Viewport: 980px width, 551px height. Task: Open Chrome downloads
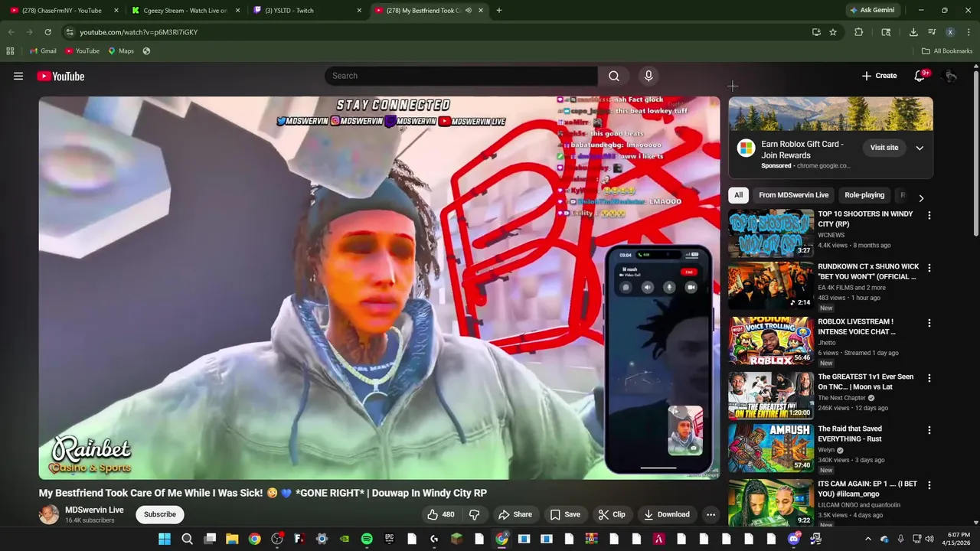click(913, 32)
